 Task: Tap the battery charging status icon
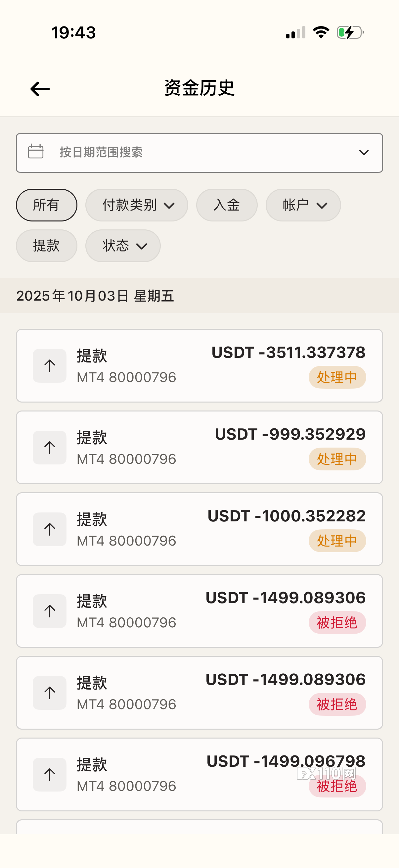coord(350,33)
